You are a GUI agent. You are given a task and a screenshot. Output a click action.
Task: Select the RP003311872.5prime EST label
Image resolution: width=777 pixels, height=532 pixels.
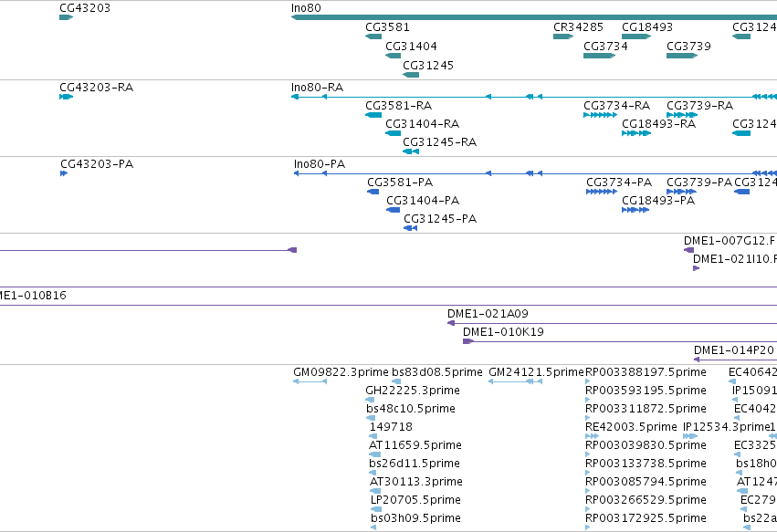pyautogui.click(x=646, y=409)
